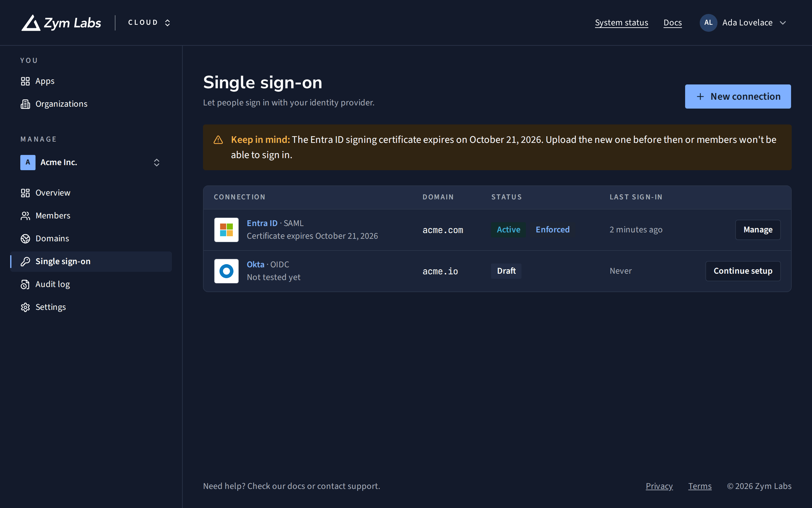Click the Domain column header
The image size is (812, 508).
[x=438, y=197]
